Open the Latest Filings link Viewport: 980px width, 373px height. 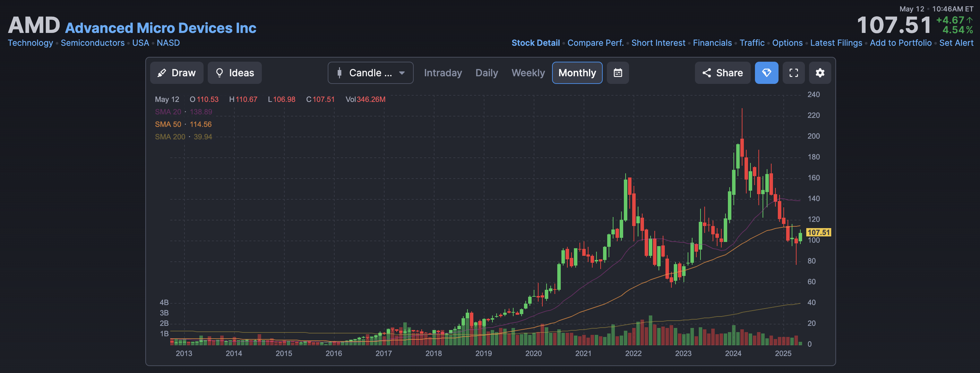pos(836,43)
